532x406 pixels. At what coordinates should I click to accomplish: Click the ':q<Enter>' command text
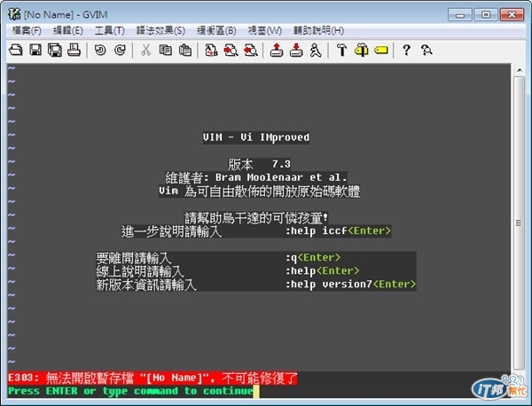click(312, 258)
